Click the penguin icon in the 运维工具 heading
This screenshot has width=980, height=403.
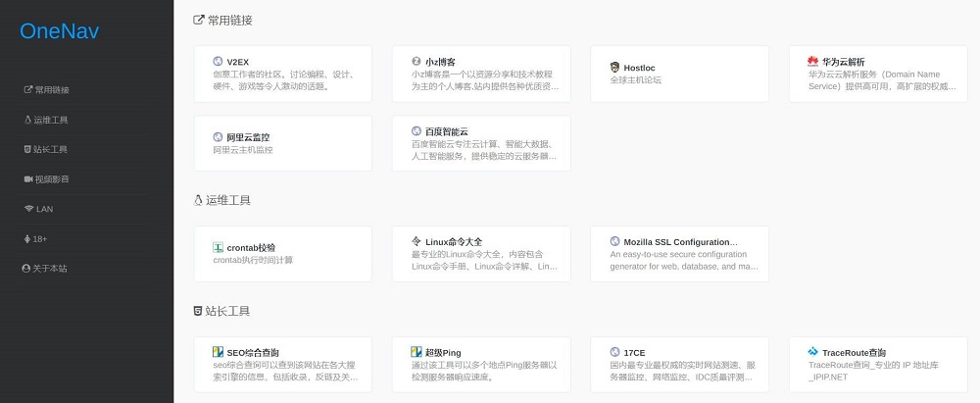tap(198, 200)
